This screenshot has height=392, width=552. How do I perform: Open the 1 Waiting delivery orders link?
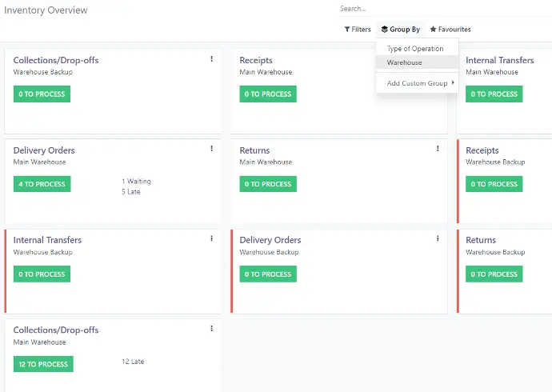tap(136, 182)
